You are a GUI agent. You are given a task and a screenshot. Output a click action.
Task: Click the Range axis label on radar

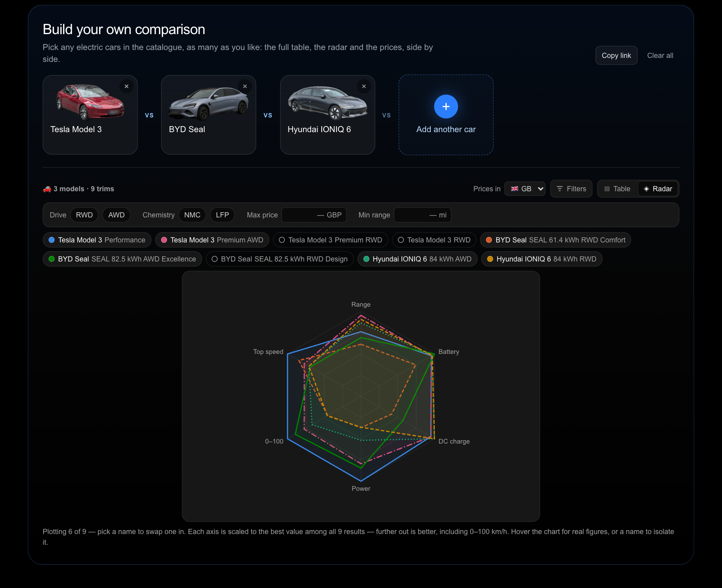pyautogui.click(x=361, y=305)
